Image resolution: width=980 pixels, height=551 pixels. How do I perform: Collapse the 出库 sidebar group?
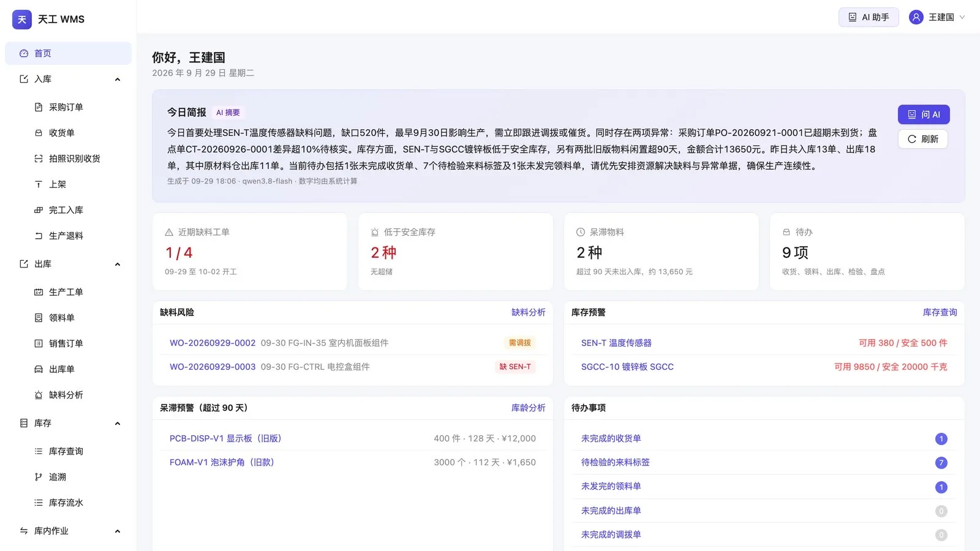pos(118,264)
